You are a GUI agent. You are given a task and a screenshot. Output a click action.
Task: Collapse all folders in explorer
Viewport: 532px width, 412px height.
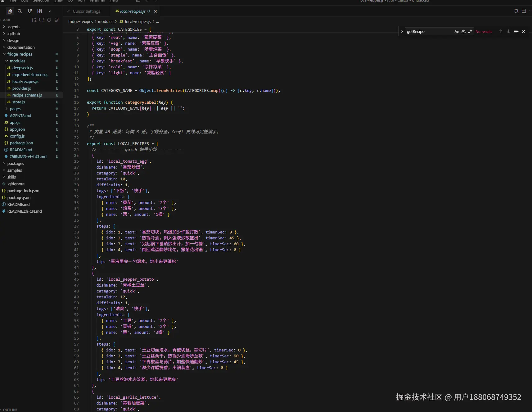[56, 20]
